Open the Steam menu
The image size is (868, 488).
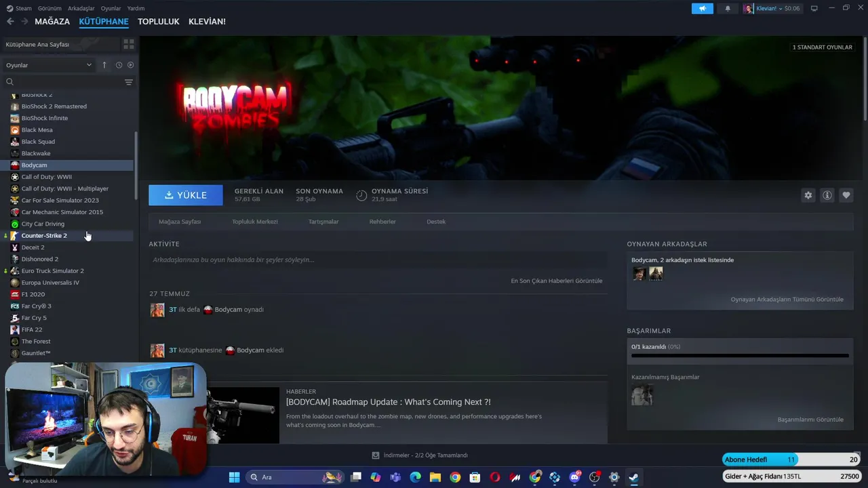pos(19,8)
